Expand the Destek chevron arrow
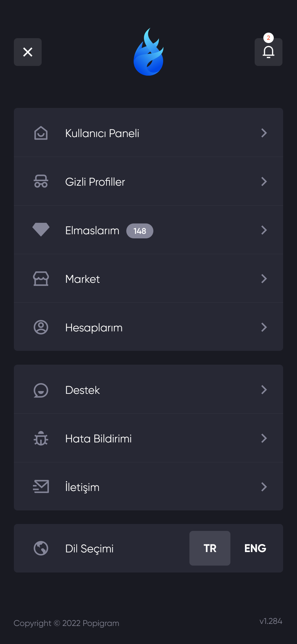 (x=264, y=390)
